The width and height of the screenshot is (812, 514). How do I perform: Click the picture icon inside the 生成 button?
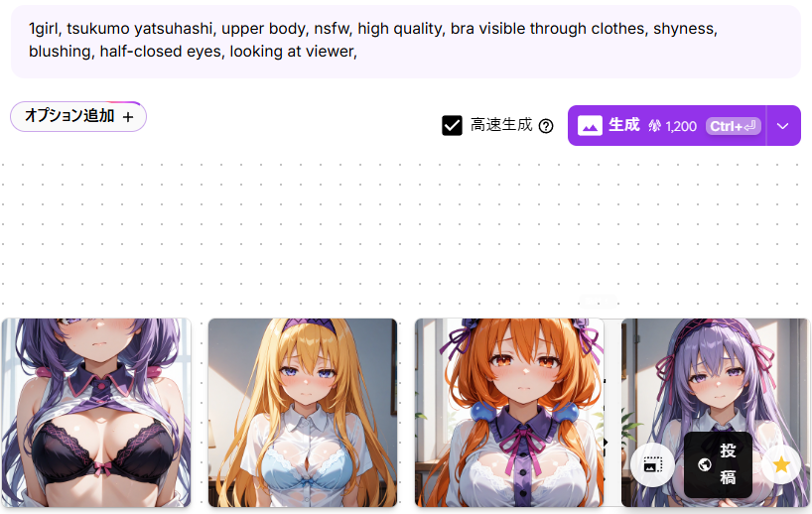pos(590,126)
